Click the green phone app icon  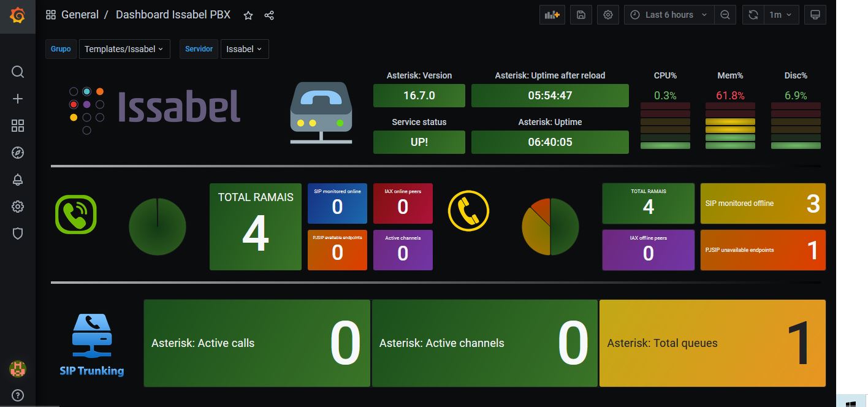[76, 214]
